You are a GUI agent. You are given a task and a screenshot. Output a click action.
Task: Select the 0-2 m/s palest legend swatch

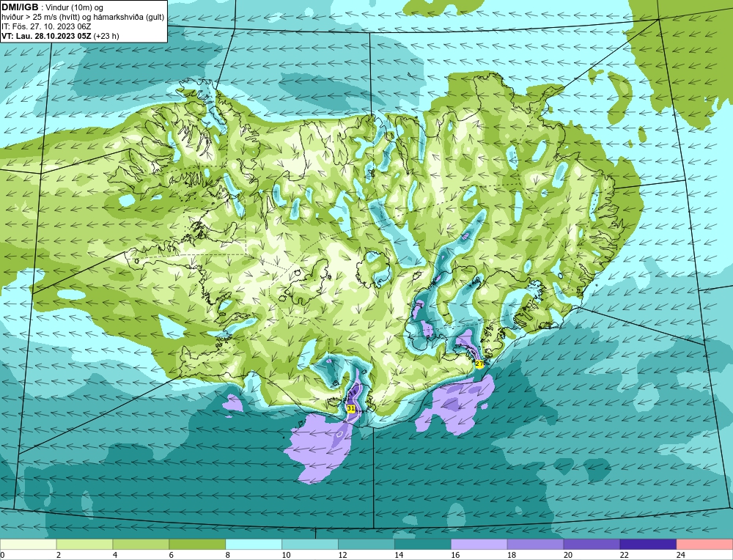click(x=29, y=544)
